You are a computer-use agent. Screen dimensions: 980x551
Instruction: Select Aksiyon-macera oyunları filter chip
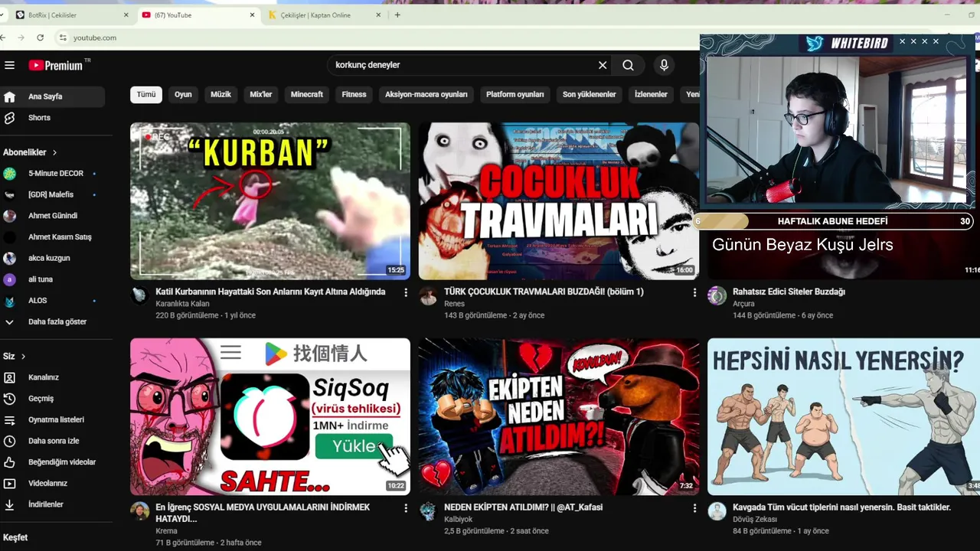(426, 95)
